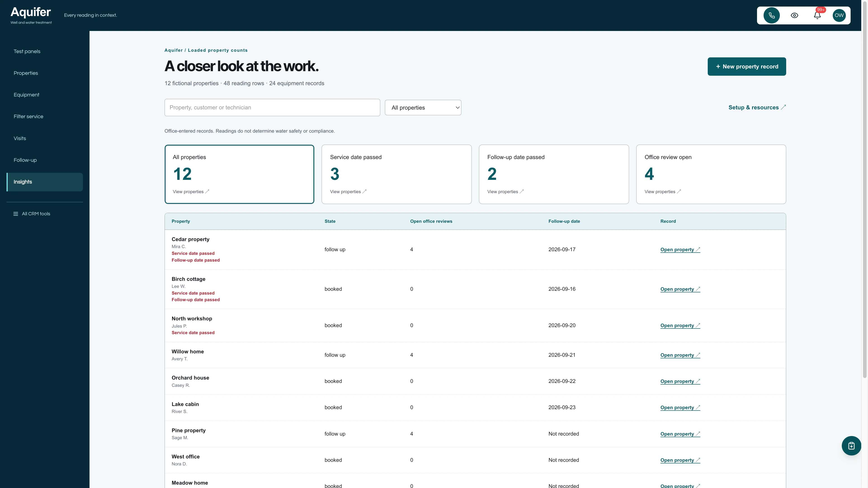Open Test panels in the sidebar
This screenshot has width=868, height=488.
point(27,51)
